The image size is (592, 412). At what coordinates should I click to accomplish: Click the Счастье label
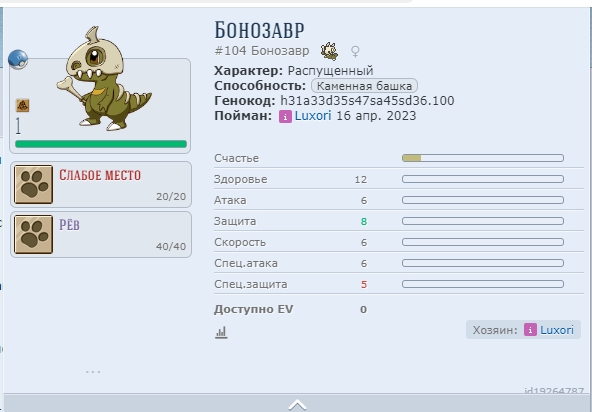point(237,158)
